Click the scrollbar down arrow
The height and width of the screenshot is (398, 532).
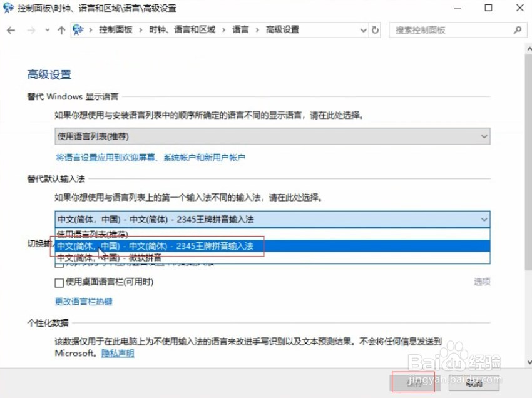click(x=529, y=362)
